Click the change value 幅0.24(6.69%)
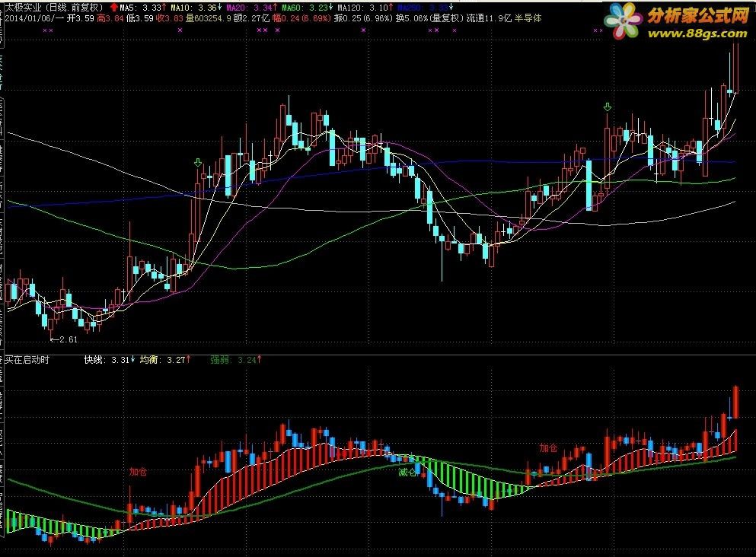This screenshot has height=557, width=756. [301, 18]
